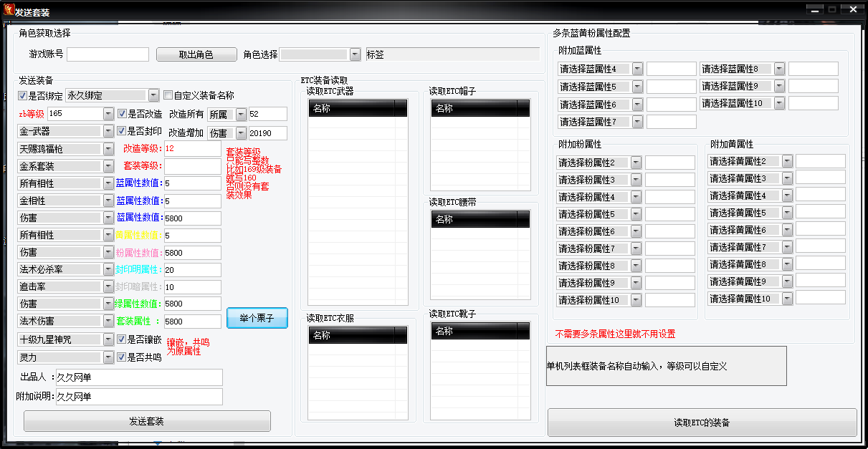The image size is (868, 449).
Task: Click the 封印明属性 value field
Action: click(x=193, y=270)
